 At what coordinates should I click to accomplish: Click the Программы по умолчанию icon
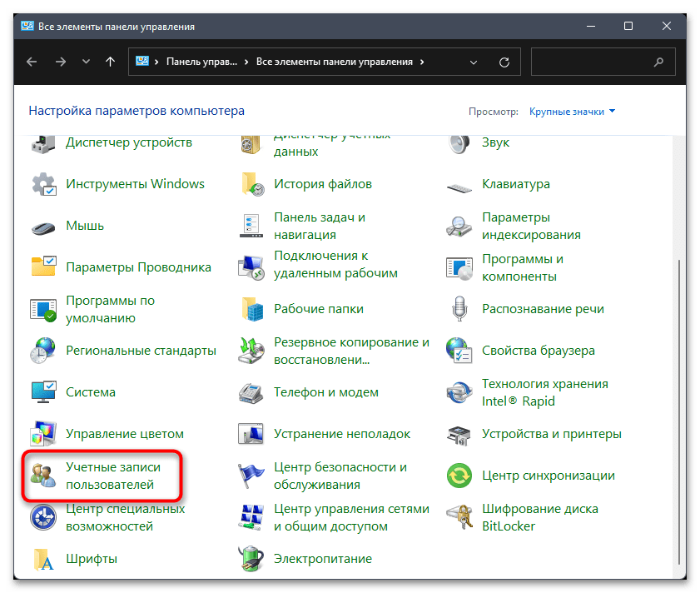pyautogui.click(x=43, y=309)
